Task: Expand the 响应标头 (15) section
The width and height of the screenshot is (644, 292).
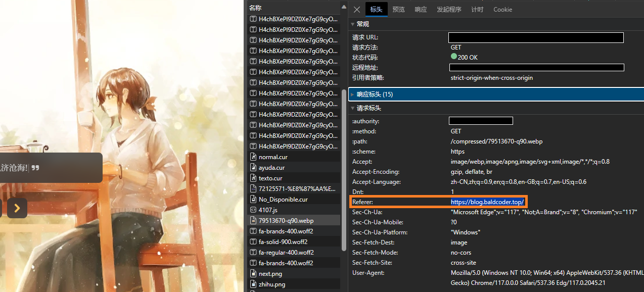Action: pyautogui.click(x=352, y=94)
